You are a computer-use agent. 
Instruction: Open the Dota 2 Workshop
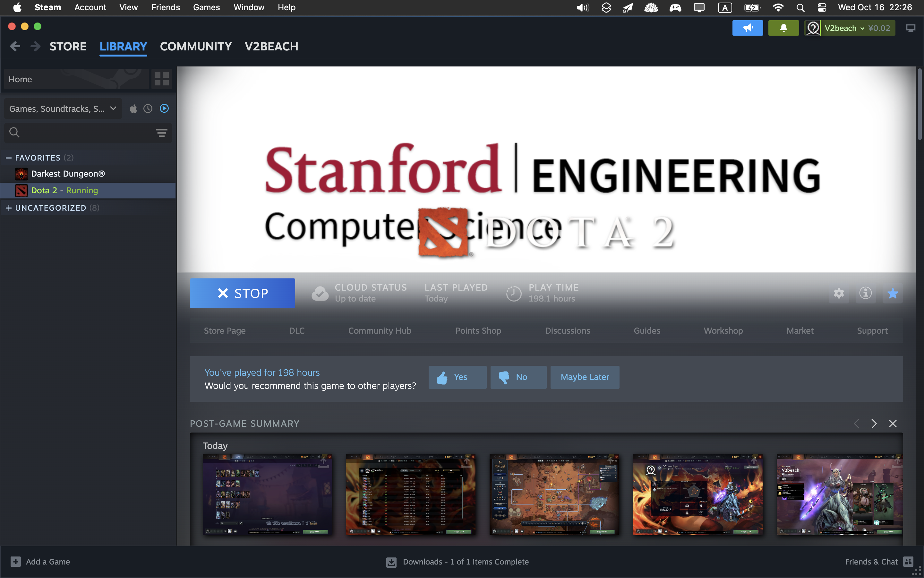click(x=723, y=331)
